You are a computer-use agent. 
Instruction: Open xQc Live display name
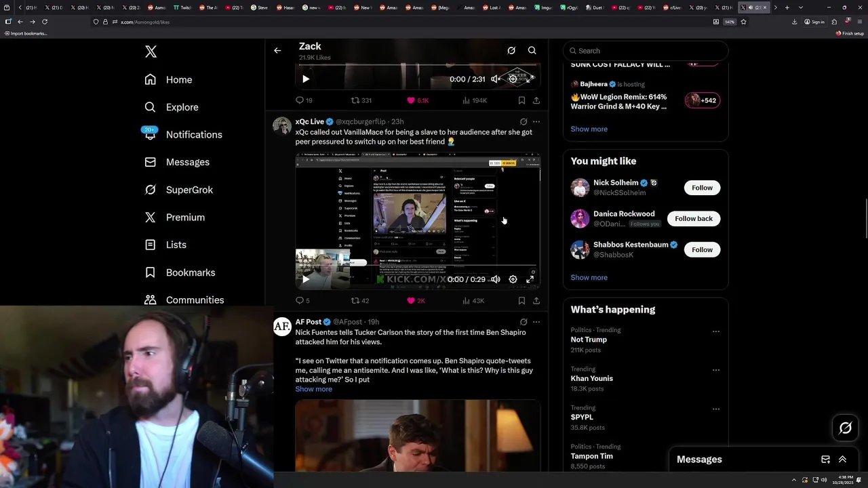(309, 122)
